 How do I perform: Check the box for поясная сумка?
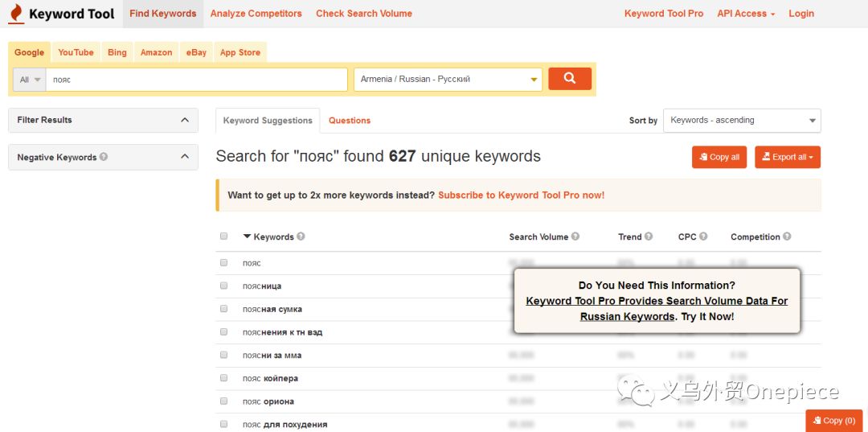(223, 308)
